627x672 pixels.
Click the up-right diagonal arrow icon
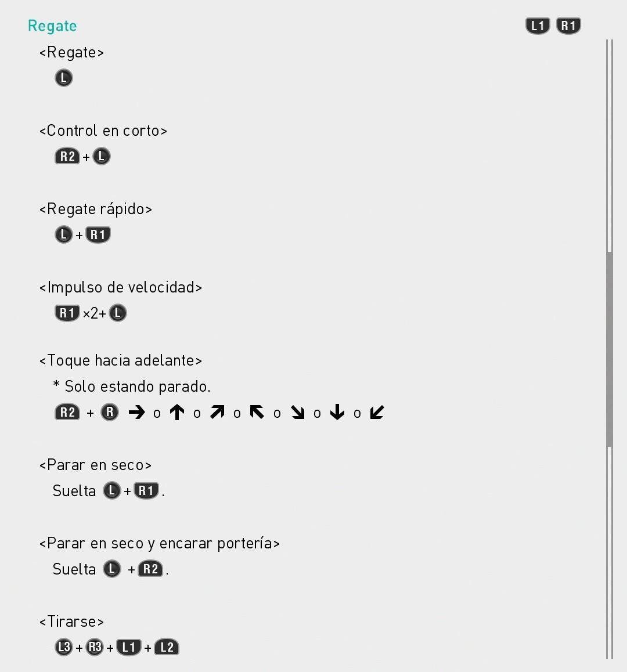tap(217, 413)
